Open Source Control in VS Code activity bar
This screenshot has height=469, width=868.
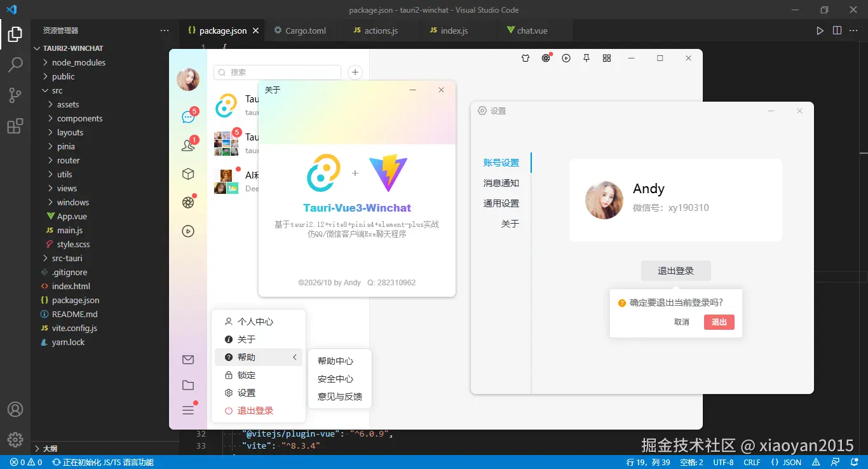tap(15, 95)
